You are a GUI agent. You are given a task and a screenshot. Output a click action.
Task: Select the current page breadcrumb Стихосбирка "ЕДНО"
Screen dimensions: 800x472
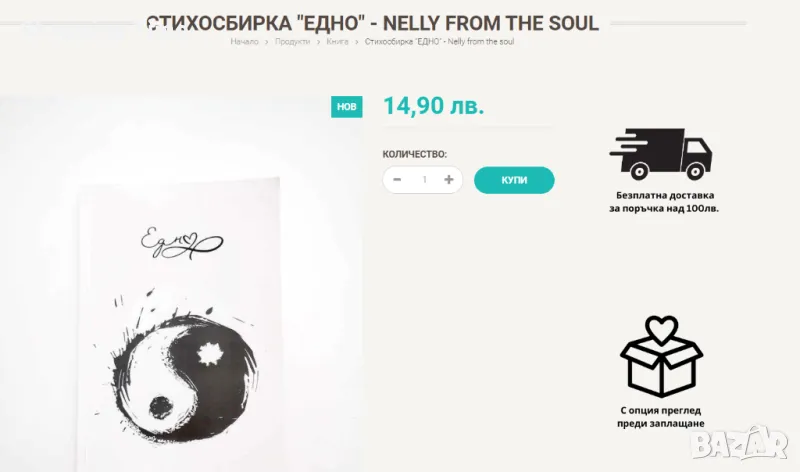(x=440, y=42)
